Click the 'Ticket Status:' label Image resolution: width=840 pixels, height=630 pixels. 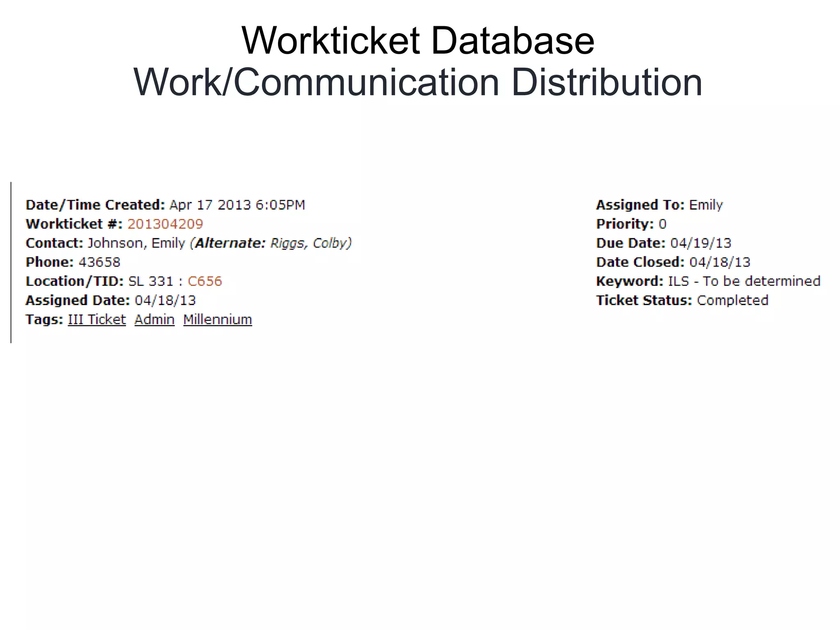644,301
